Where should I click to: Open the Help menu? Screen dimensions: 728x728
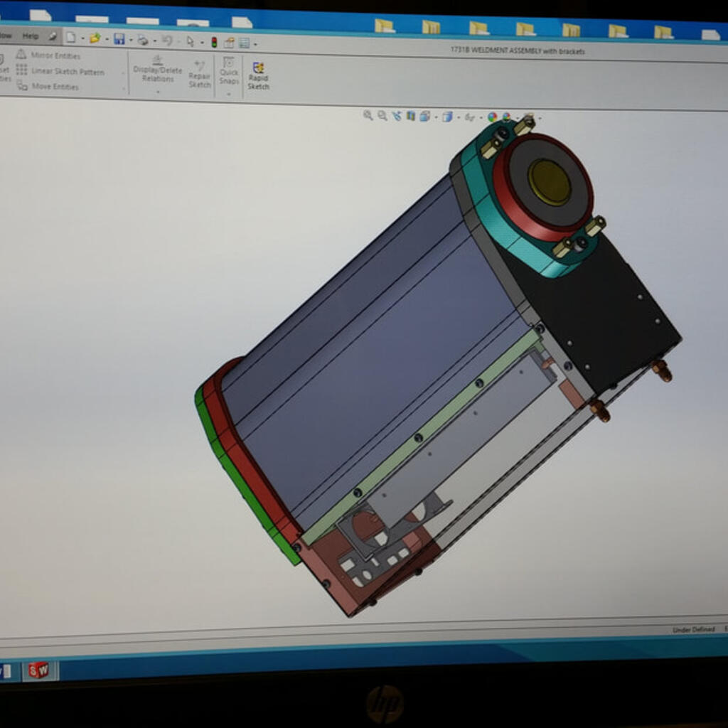click(x=31, y=36)
